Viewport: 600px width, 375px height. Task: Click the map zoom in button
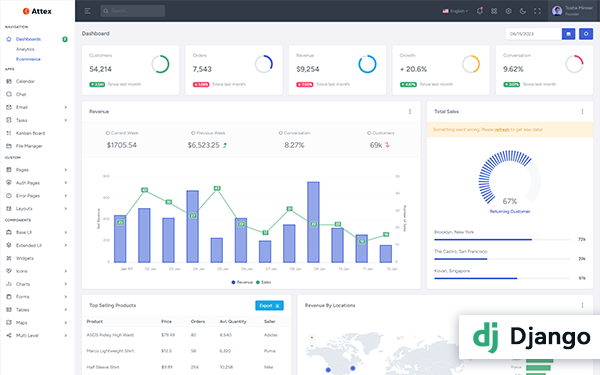pos(312,338)
